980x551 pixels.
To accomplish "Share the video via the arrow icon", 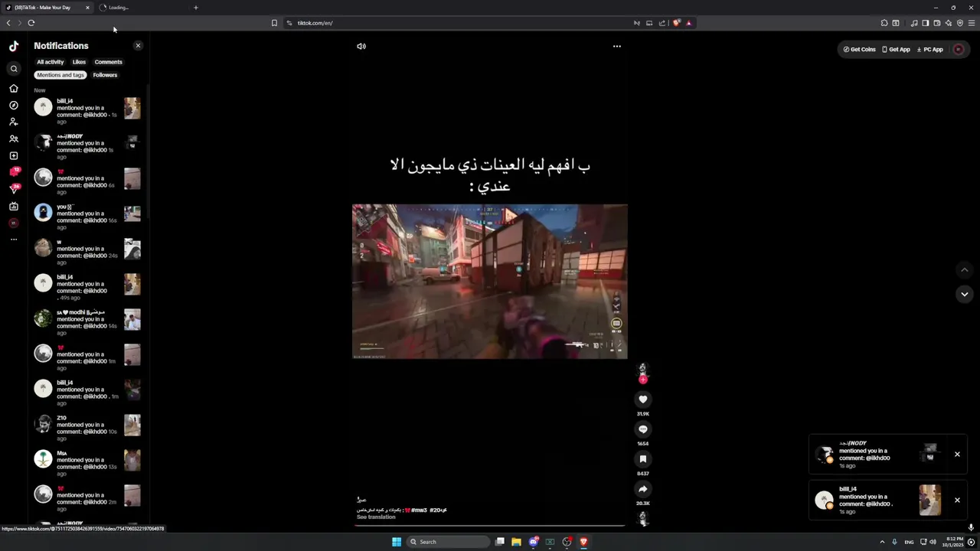I will (x=643, y=489).
